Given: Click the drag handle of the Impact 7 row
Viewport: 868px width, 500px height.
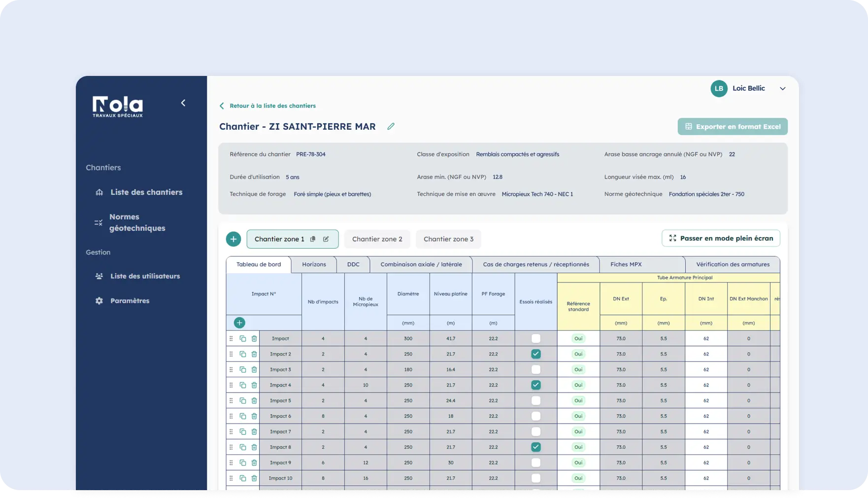Looking at the screenshot, I should point(231,432).
